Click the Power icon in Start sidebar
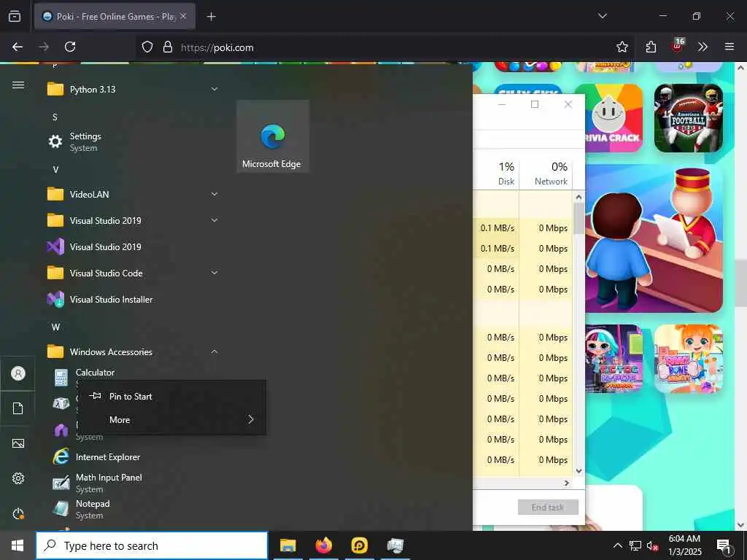This screenshot has width=747, height=560. click(18, 513)
